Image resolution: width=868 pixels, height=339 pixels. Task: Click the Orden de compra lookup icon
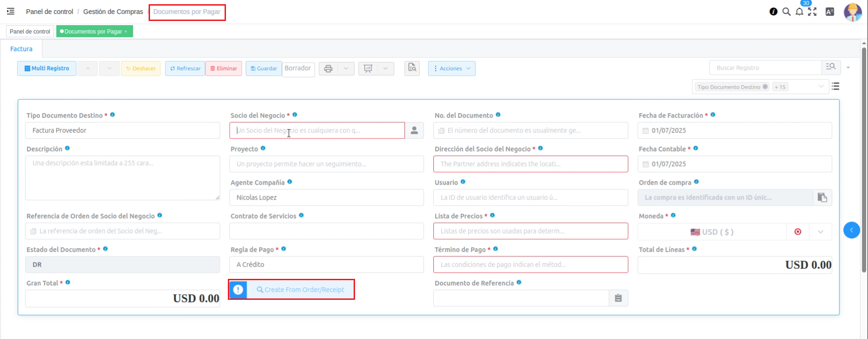point(822,198)
